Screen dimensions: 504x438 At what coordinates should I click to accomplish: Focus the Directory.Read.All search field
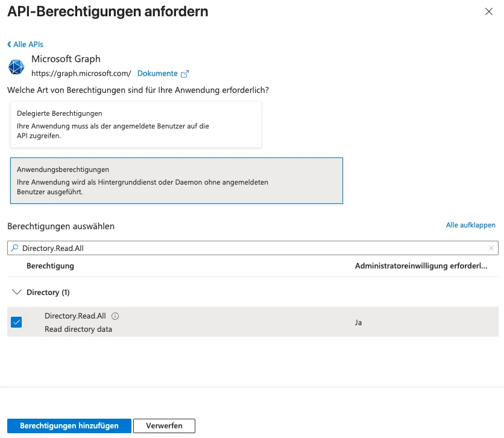[253, 248]
